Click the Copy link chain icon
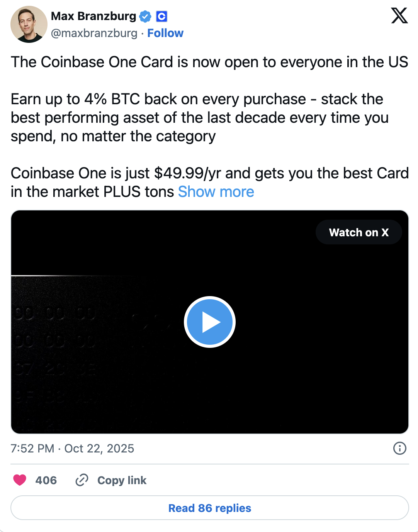Image resolution: width=418 pixels, height=532 pixels. point(82,480)
